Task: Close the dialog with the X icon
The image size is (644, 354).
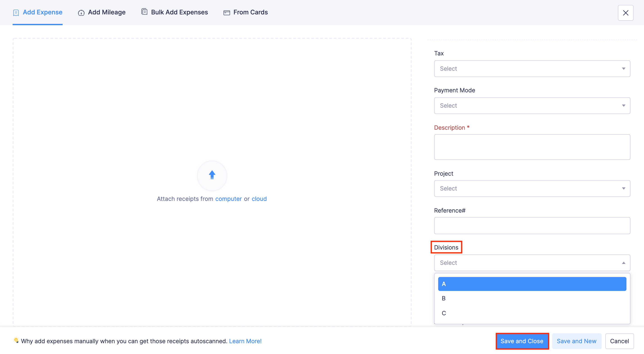Action: click(626, 13)
